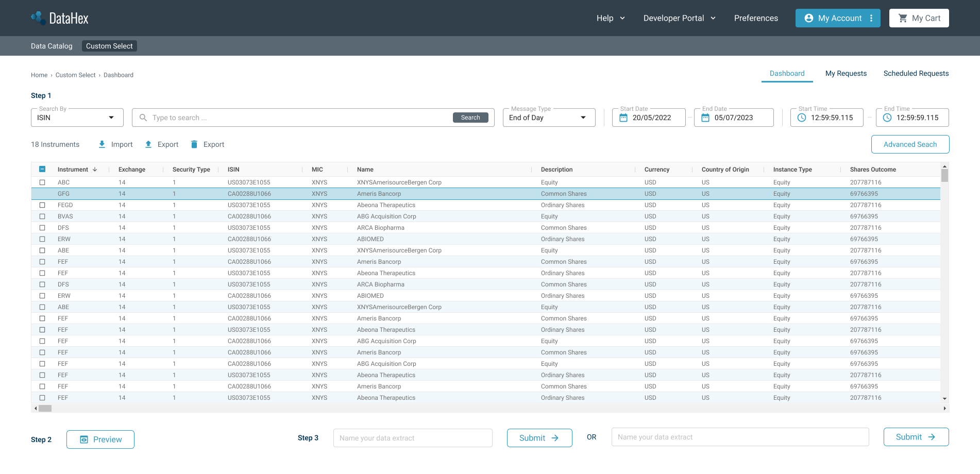Switch to the Dashboard tab
The width and height of the screenshot is (980, 474).
[787, 73]
